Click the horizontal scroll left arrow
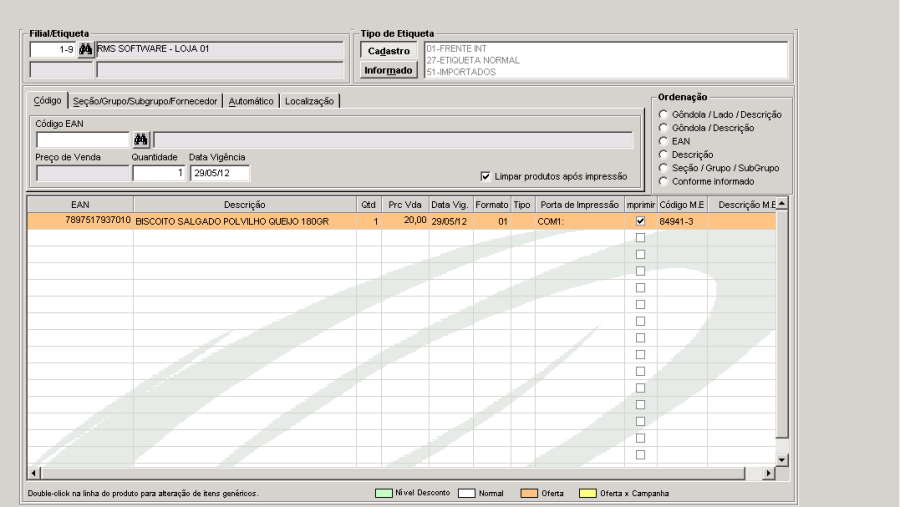This screenshot has width=900, height=507. tap(34, 473)
